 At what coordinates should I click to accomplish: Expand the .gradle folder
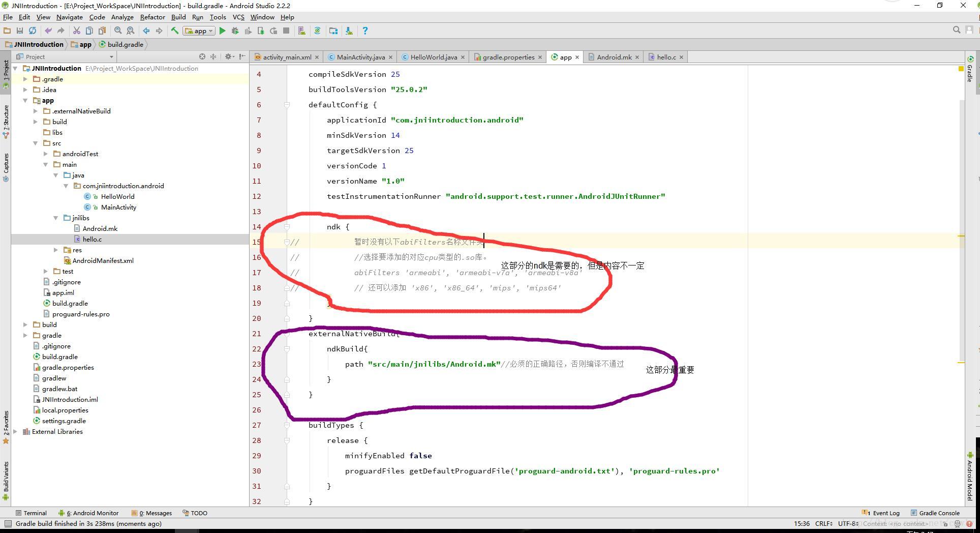point(25,79)
